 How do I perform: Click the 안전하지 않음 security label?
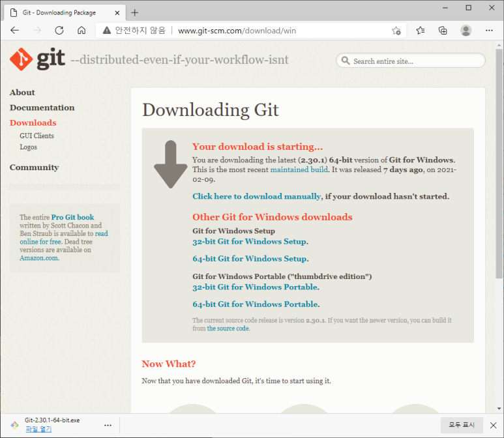tap(140, 31)
